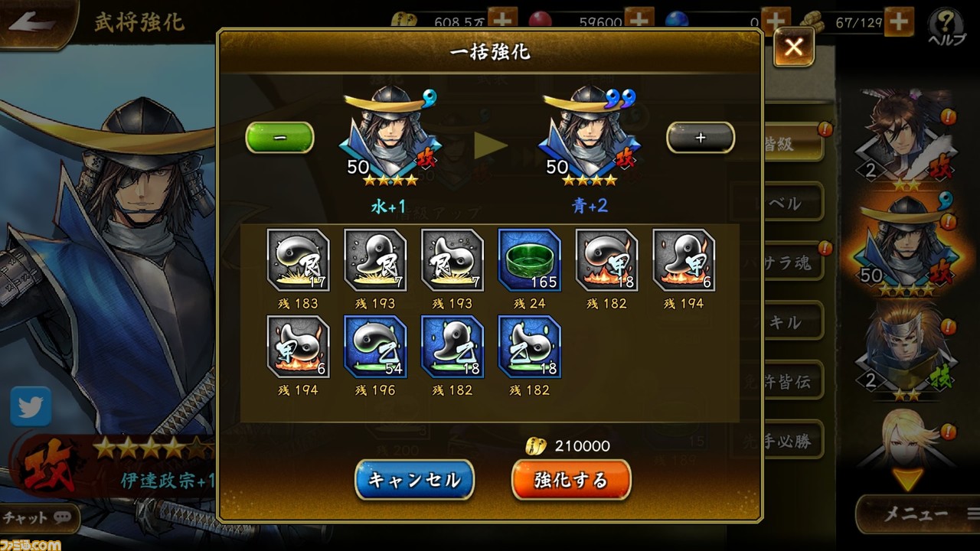The image size is (980, 551).
Task: Tap the Twitter share icon
Action: 31,406
